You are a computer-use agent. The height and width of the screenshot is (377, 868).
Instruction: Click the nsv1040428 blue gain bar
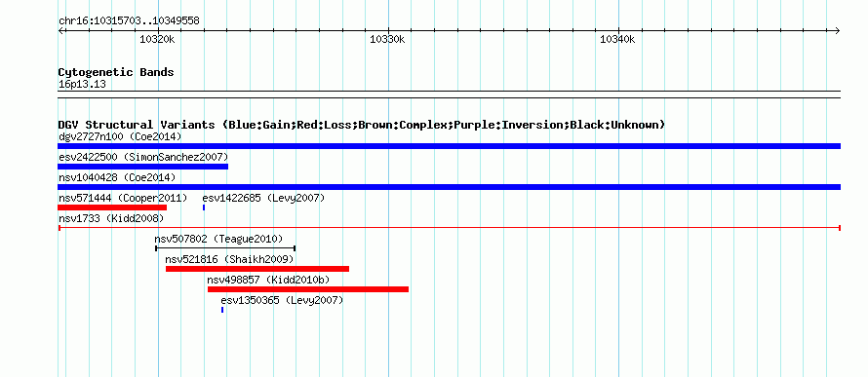(449, 187)
